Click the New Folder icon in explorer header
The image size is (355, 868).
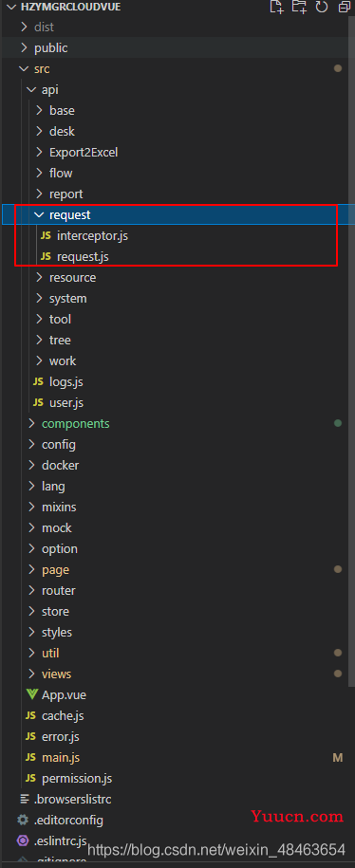pos(299,7)
